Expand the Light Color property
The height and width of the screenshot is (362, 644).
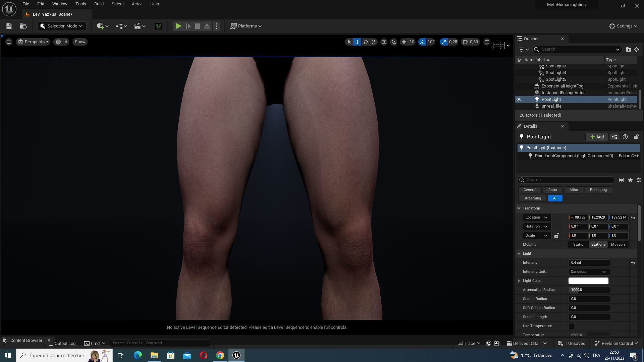(x=519, y=281)
